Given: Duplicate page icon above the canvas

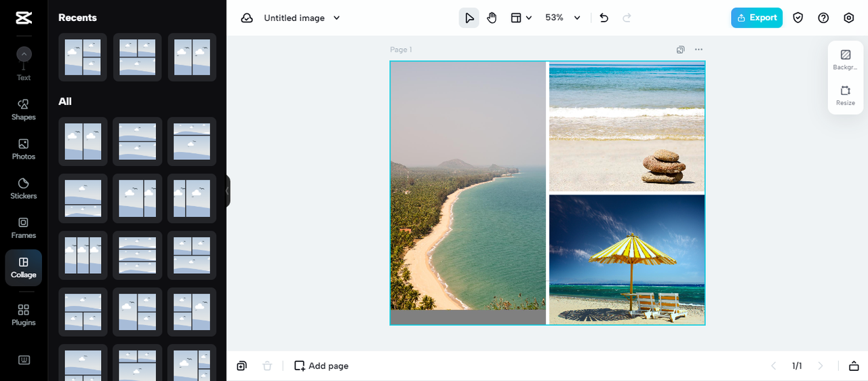Looking at the screenshot, I should 681,49.
